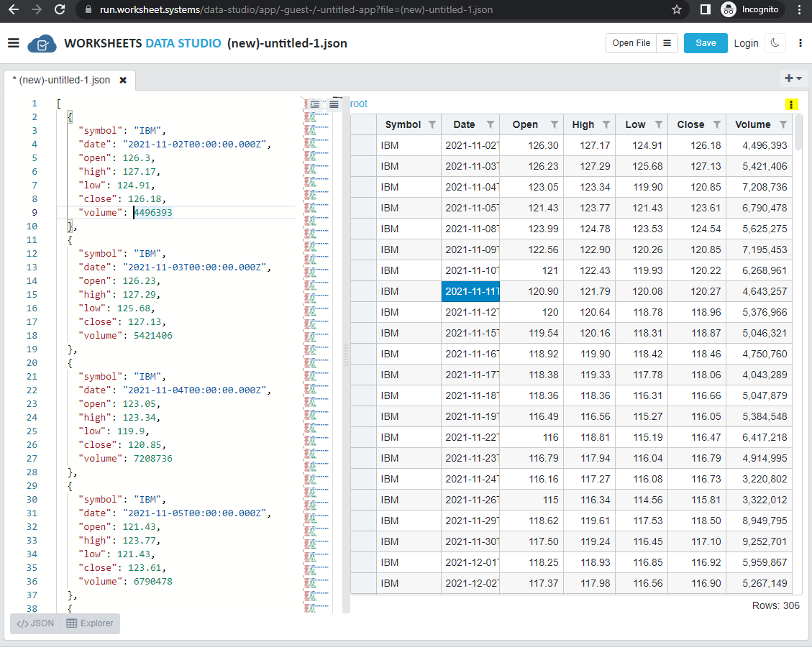Click the root breadcrumb label
The image size is (812, 650).
click(x=359, y=103)
